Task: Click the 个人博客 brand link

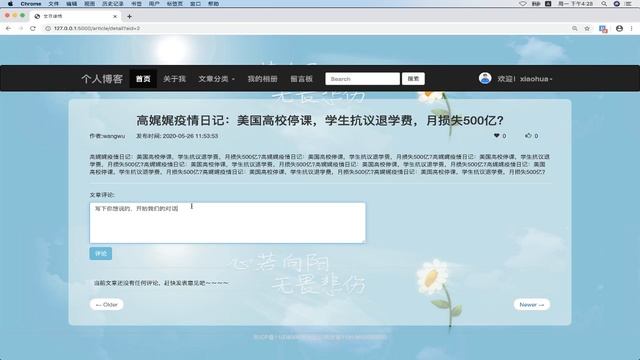Action: point(102,79)
